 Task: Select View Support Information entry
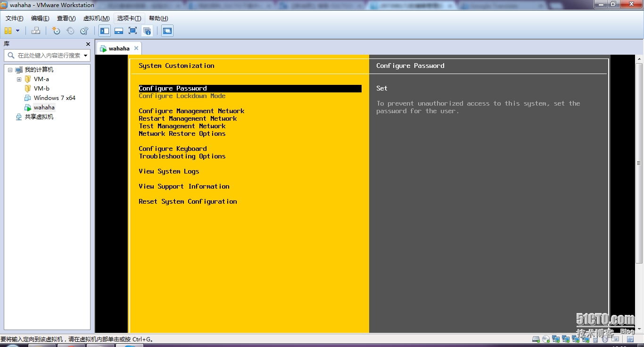pyautogui.click(x=184, y=187)
